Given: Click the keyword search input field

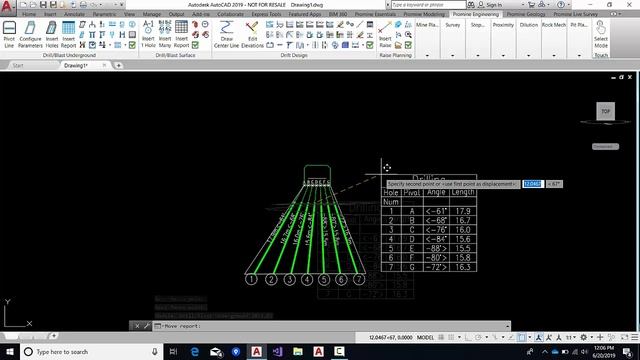Looking at the screenshot, I should (x=428, y=5).
